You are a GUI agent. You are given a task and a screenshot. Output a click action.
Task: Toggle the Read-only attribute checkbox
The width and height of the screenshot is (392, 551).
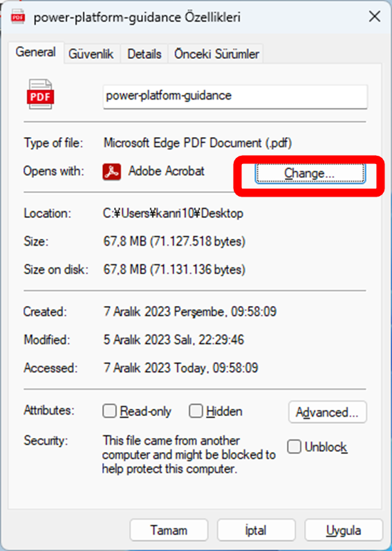tap(109, 410)
